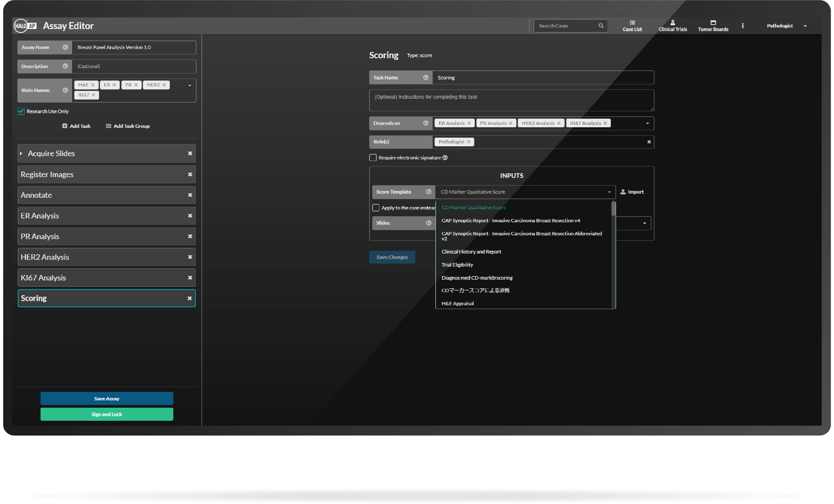The width and height of the screenshot is (834, 504).
Task: Collapse the Score Template dropdown arrow
Action: (609, 192)
